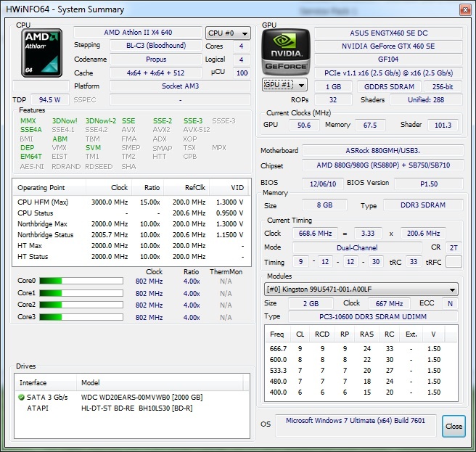Click the Dual-Channel mode field
Image resolution: width=476 pixels, height=452 pixels.
[357, 247]
